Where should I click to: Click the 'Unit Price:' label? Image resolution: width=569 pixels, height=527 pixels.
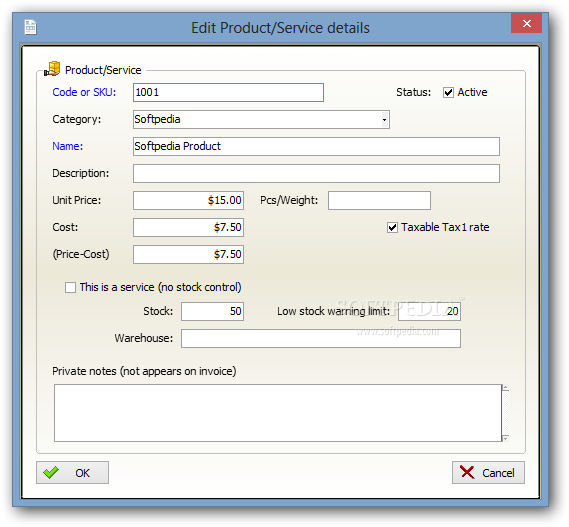[77, 200]
